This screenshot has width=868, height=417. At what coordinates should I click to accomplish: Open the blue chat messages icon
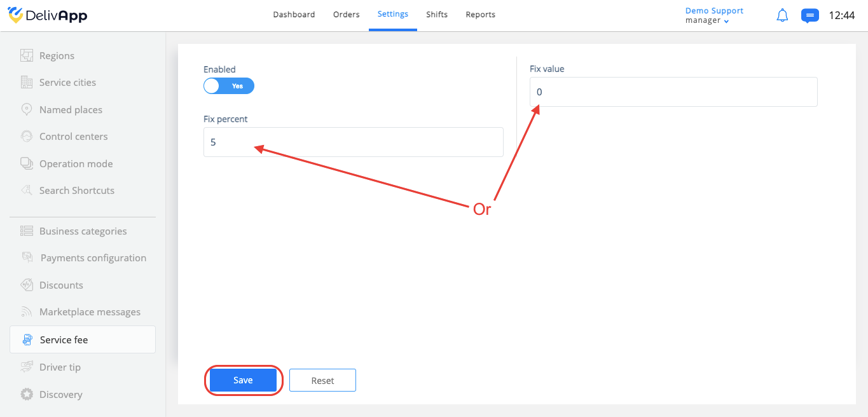tap(809, 15)
